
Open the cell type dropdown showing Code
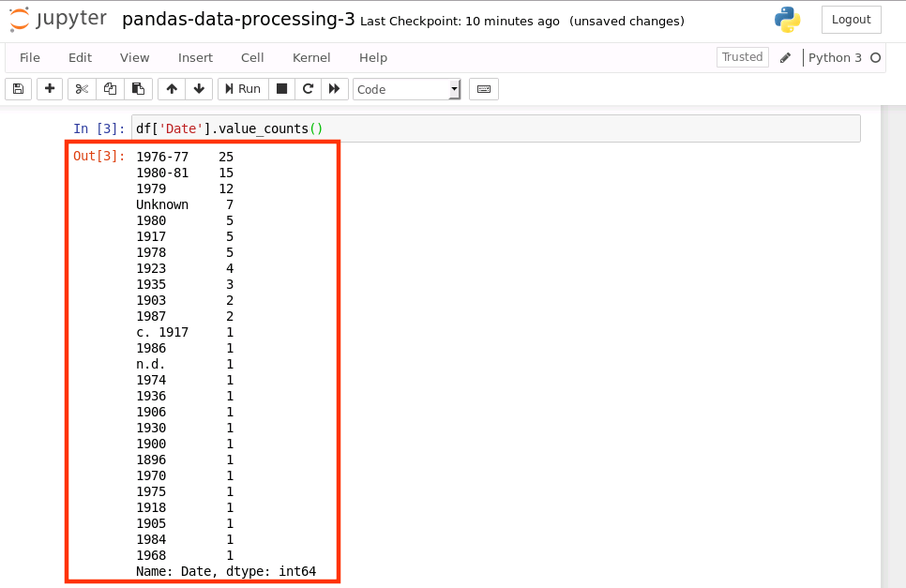click(407, 89)
